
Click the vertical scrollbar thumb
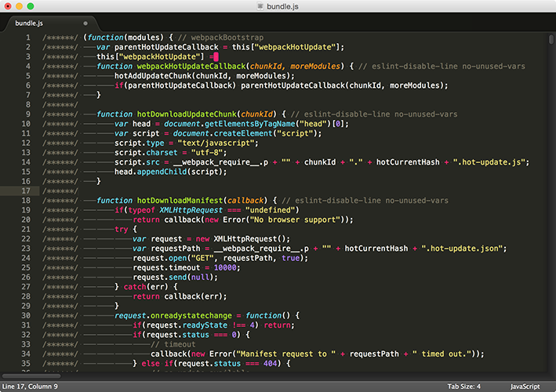pyautogui.click(x=551, y=39)
